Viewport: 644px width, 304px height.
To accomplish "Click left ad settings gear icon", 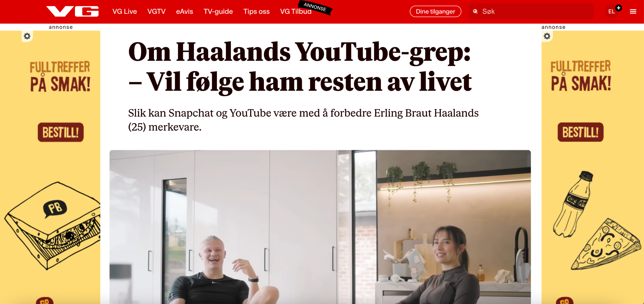I will tap(27, 36).
